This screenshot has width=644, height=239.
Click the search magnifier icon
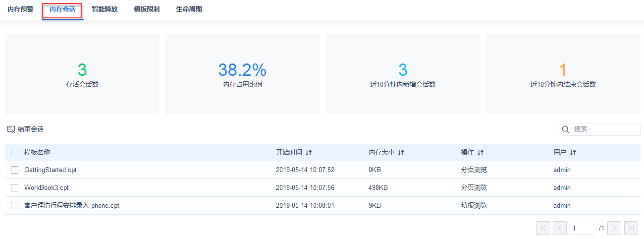pos(565,129)
